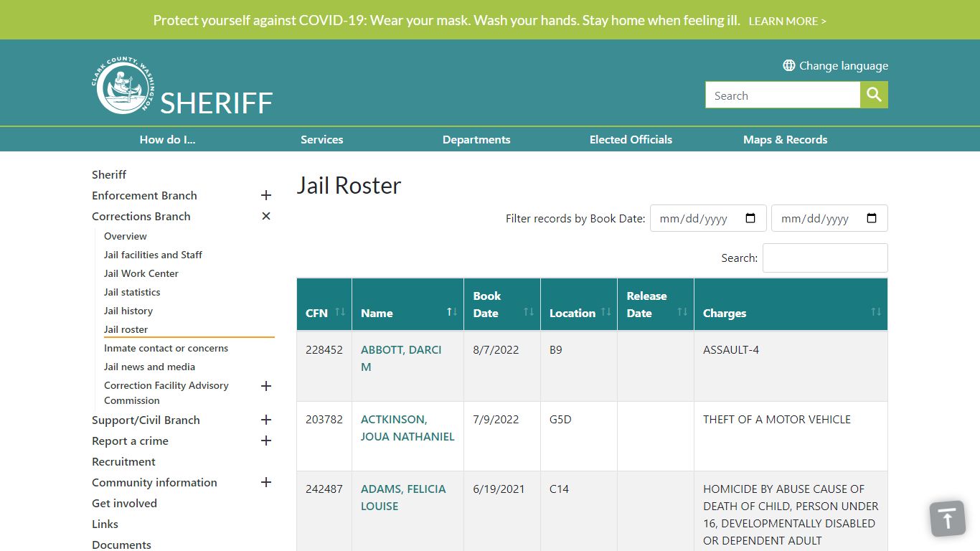Click CFN value 228452

point(324,349)
